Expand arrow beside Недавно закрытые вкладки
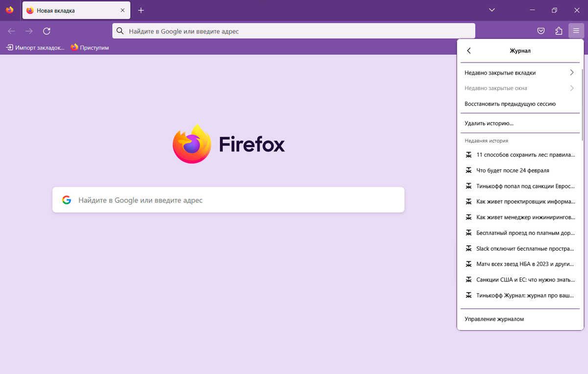Image resolution: width=588 pixels, height=374 pixels. (x=571, y=72)
